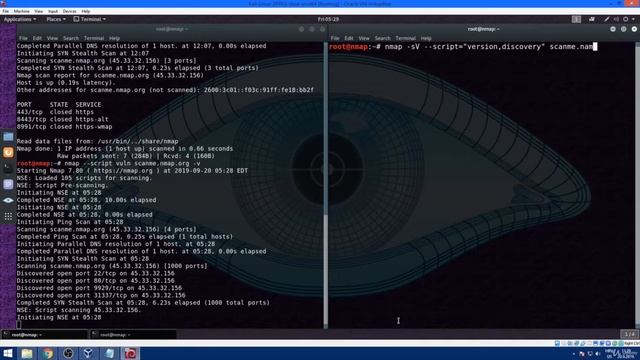This screenshot has height=360, width=640.
Task: Click the workspace indicator at bottom right
Action: coord(630,334)
